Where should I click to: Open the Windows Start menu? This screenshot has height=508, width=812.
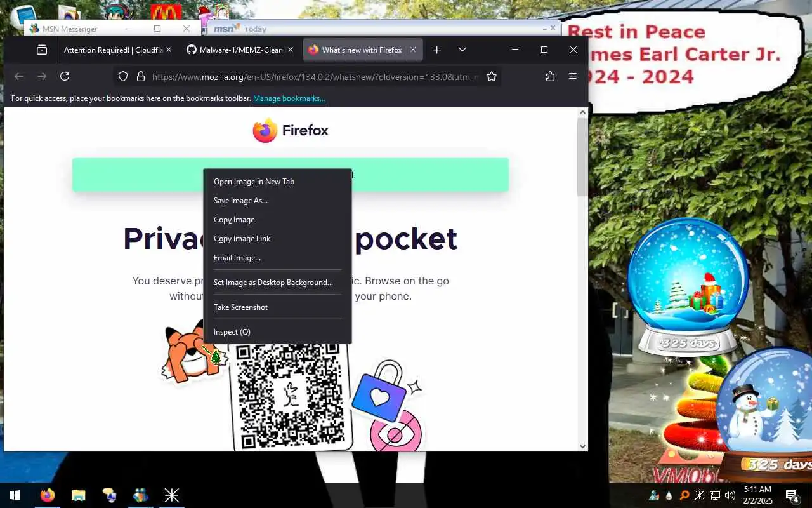coord(15,495)
